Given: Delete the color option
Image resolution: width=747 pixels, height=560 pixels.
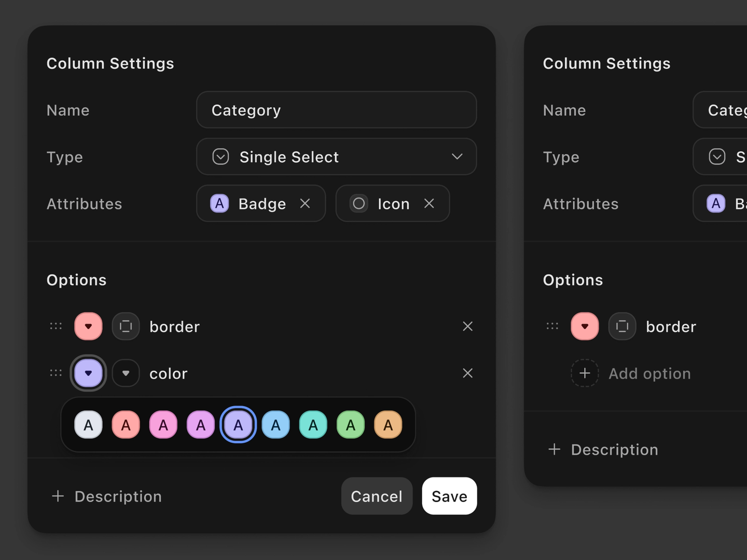Looking at the screenshot, I should pyautogui.click(x=467, y=373).
